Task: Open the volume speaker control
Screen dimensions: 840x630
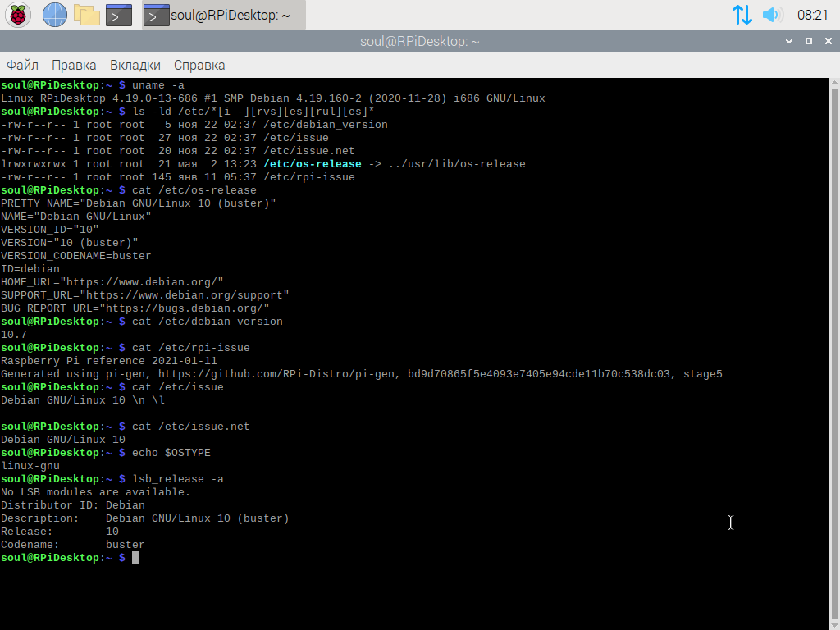Action: click(773, 15)
